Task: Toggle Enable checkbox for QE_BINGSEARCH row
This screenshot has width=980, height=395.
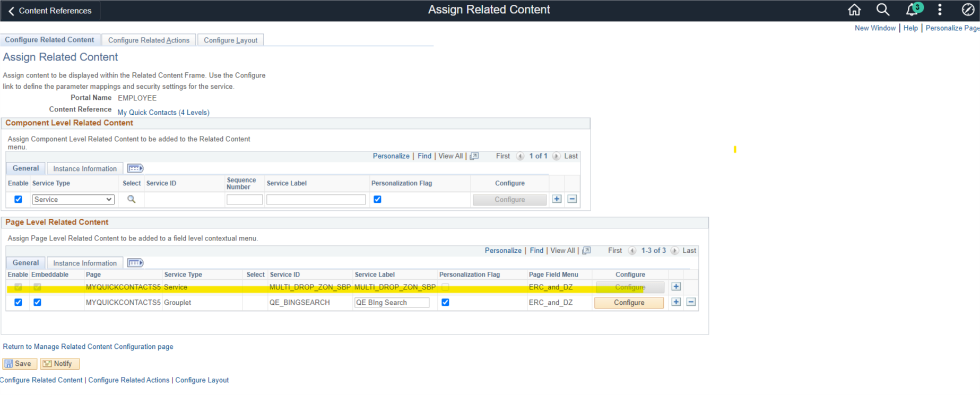Action: [18, 303]
